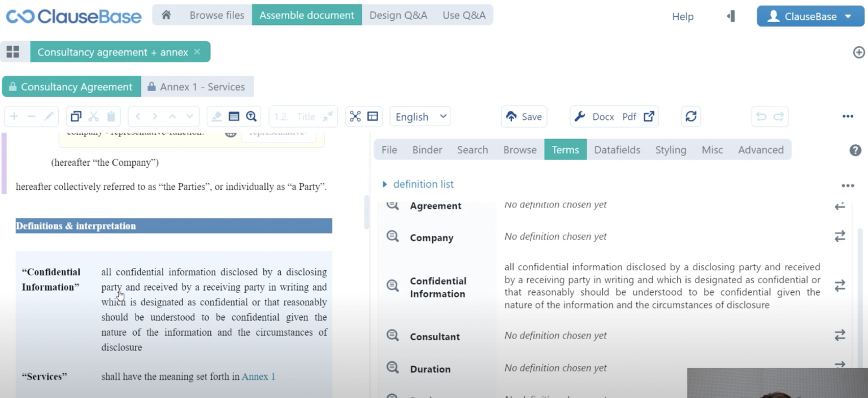Click swap arrows on the Company row

coord(840,236)
